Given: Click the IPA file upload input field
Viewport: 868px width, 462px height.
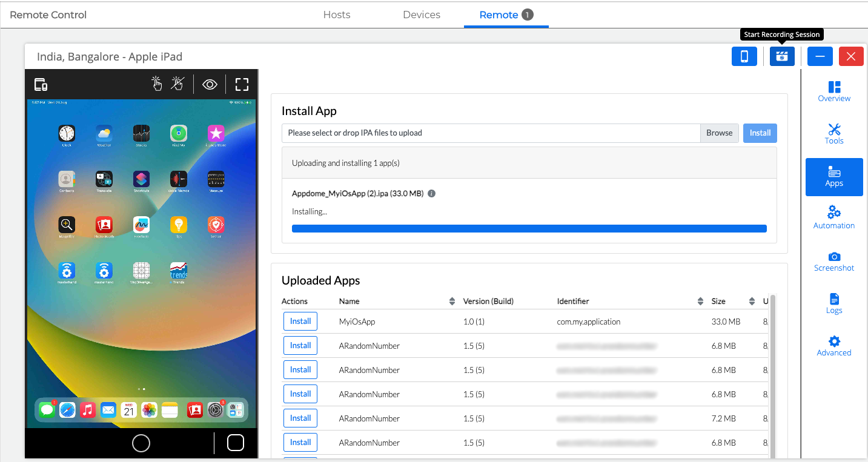Looking at the screenshot, I should click(491, 133).
